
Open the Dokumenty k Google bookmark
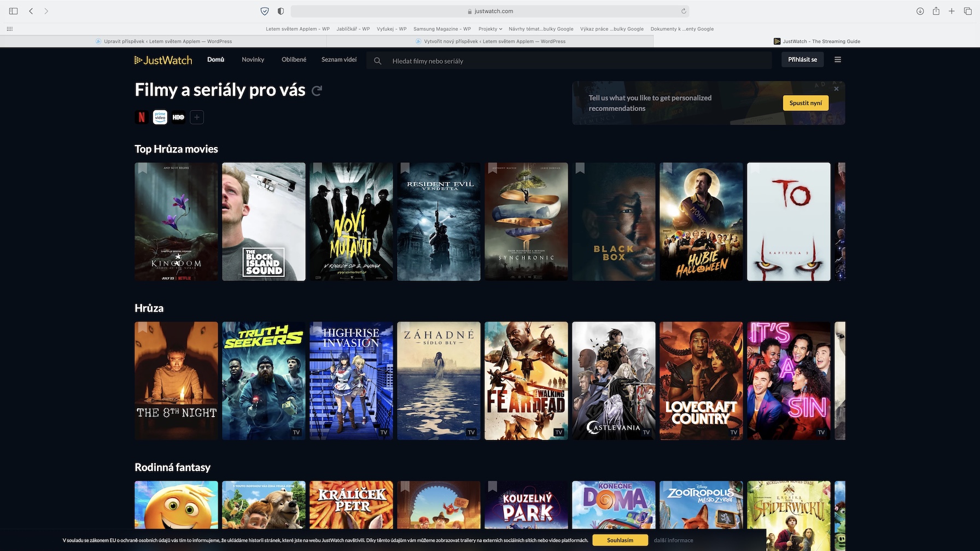(682, 29)
